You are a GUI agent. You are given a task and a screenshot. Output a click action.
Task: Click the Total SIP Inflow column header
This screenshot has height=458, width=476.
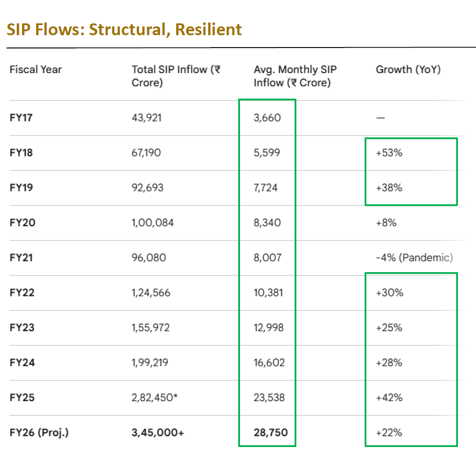[176, 76]
